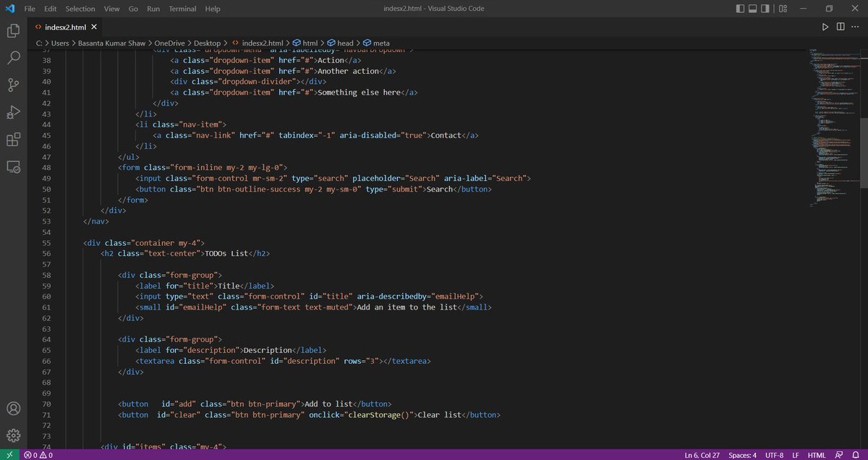Click 'Contact' link text on line 45
This screenshot has width=868, height=460.
(x=447, y=135)
